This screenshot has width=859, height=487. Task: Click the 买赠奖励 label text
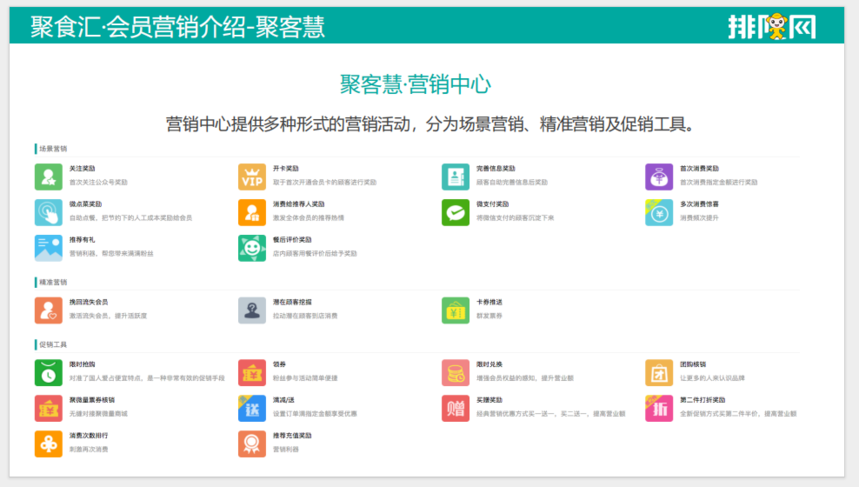pyautogui.click(x=489, y=400)
